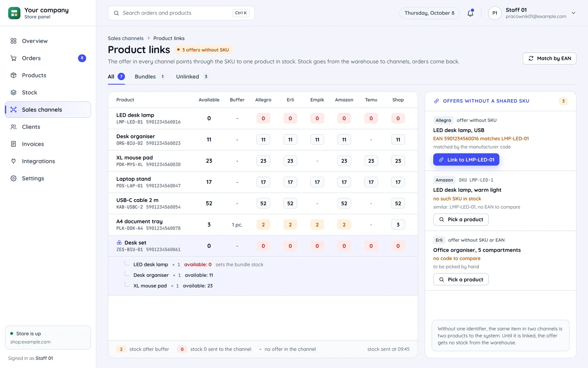
Task: Pick a product for Office organiser, 5 compartments
Action: click(x=461, y=280)
